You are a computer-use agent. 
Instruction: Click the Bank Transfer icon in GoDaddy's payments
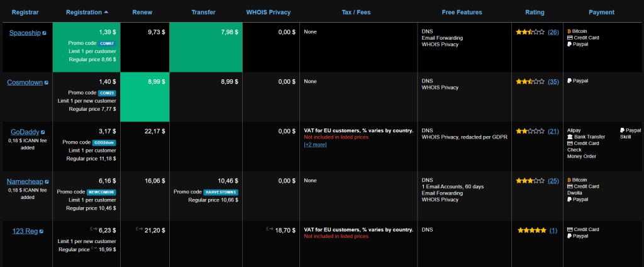[569, 137]
